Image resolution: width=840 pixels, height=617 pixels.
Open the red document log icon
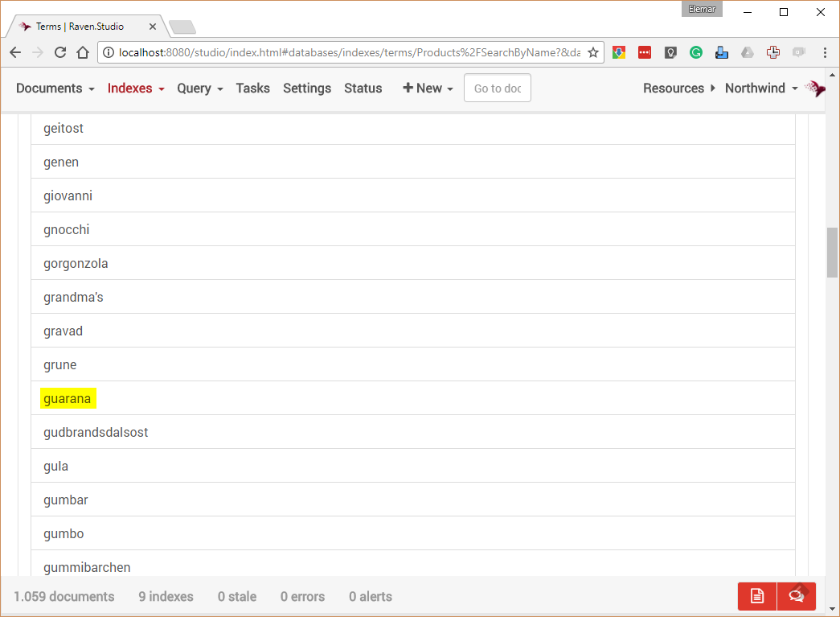point(757,596)
